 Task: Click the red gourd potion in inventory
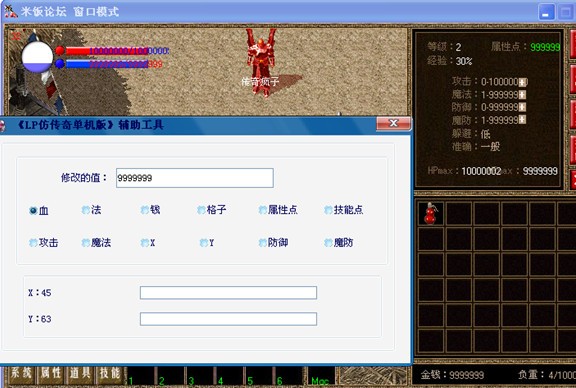[x=430, y=213]
